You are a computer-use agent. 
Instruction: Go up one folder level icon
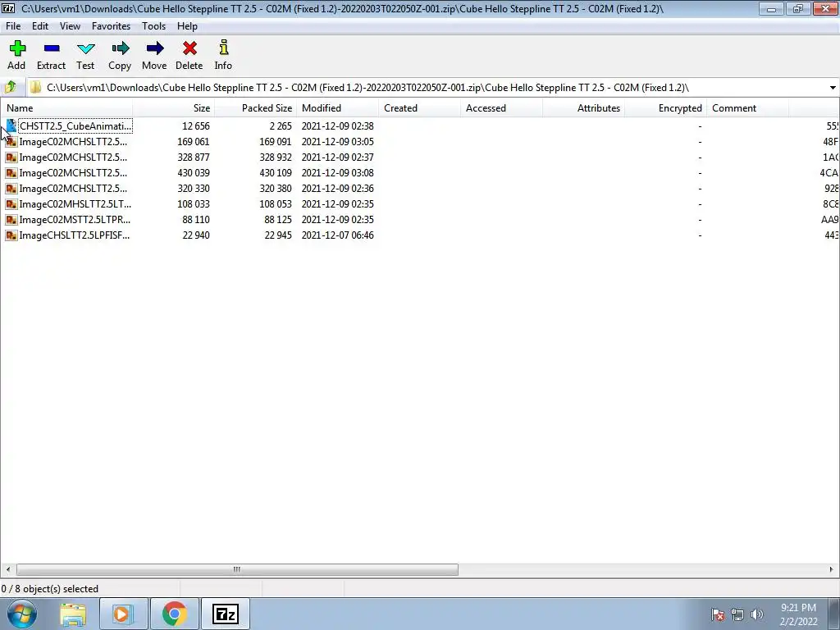pyautogui.click(x=11, y=87)
